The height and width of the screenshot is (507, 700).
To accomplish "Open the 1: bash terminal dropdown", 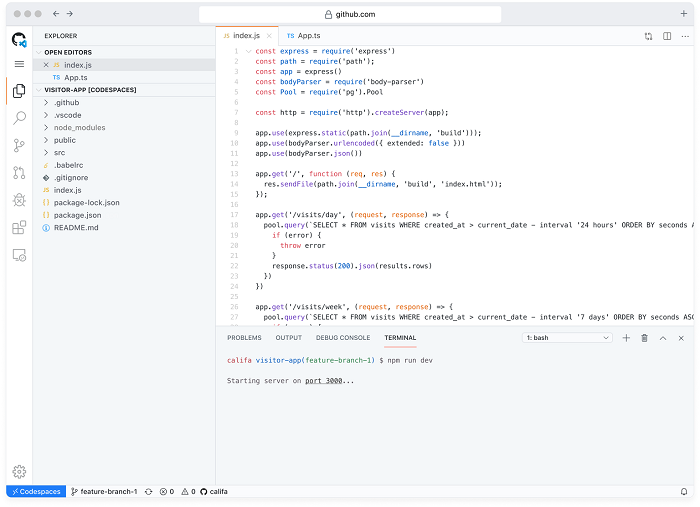I will coord(567,338).
